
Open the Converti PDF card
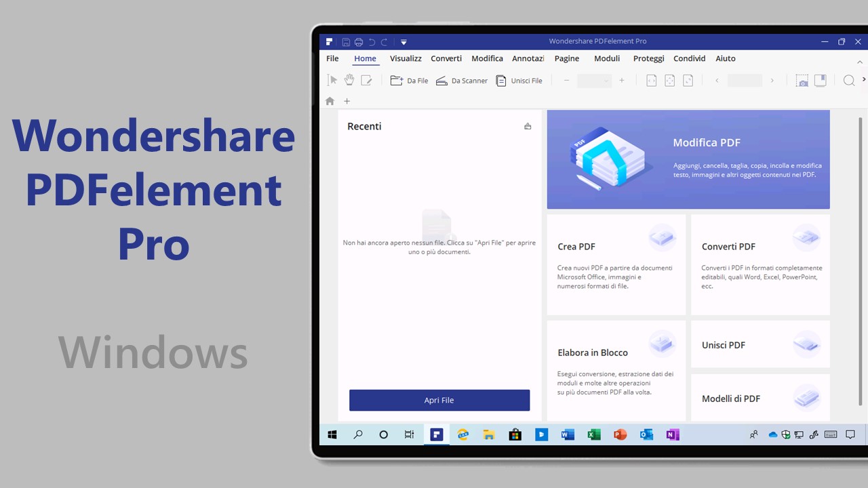click(x=760, y=265)
